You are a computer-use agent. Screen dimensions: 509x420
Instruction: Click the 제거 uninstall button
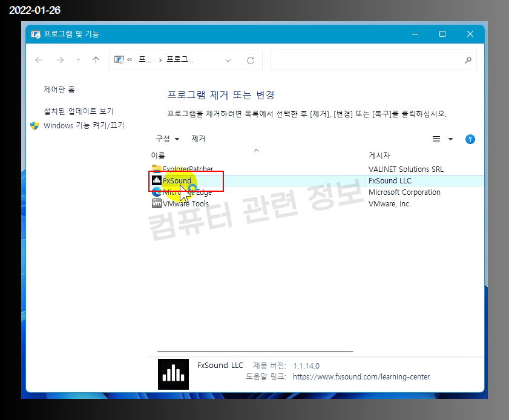[198, 139]
